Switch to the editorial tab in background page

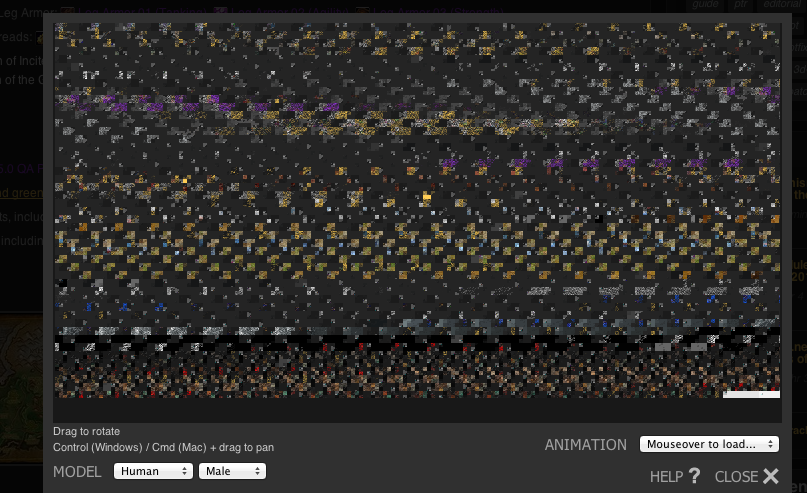[x=780, y=5]
